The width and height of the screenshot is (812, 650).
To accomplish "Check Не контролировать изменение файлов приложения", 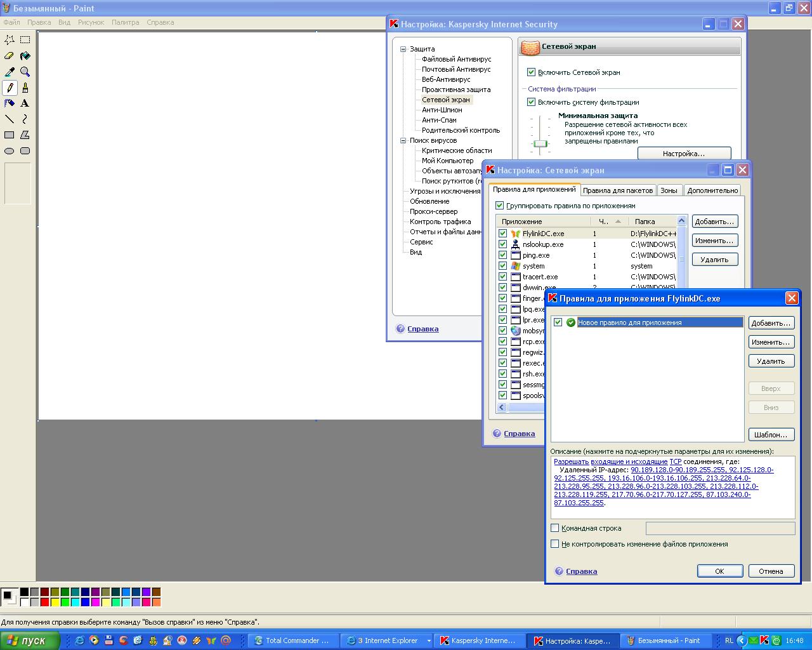I will click(555, 544).
